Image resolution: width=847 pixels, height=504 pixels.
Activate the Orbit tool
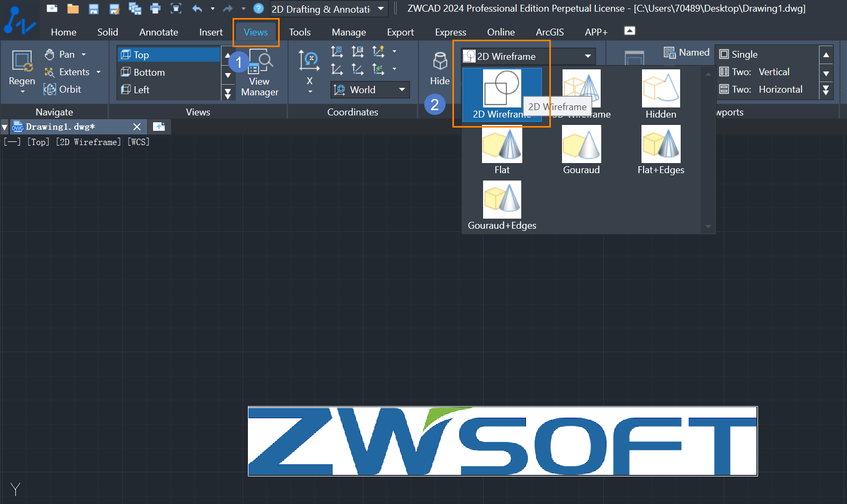[63, 89]
